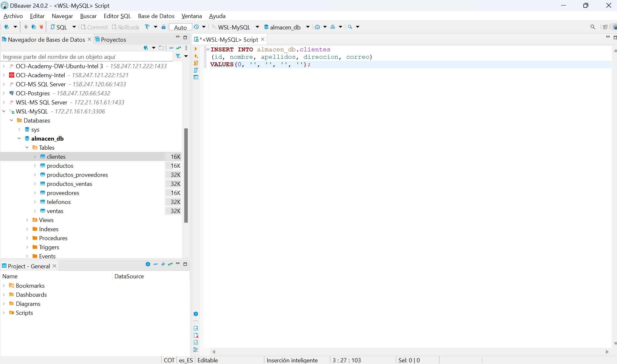
Task: Click the DataSource column header
Action: (129, 276)
